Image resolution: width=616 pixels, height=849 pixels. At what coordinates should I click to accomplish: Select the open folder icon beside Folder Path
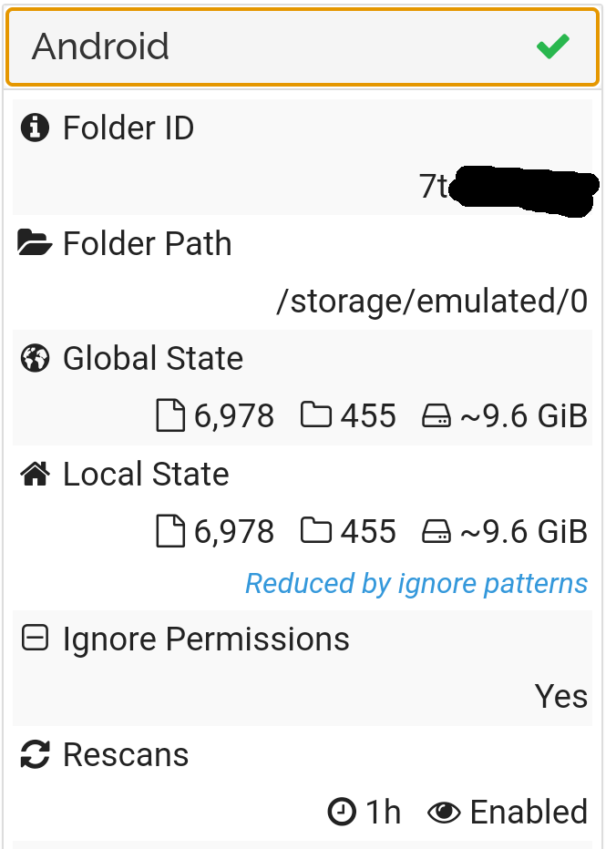click(x=34, y=241)
